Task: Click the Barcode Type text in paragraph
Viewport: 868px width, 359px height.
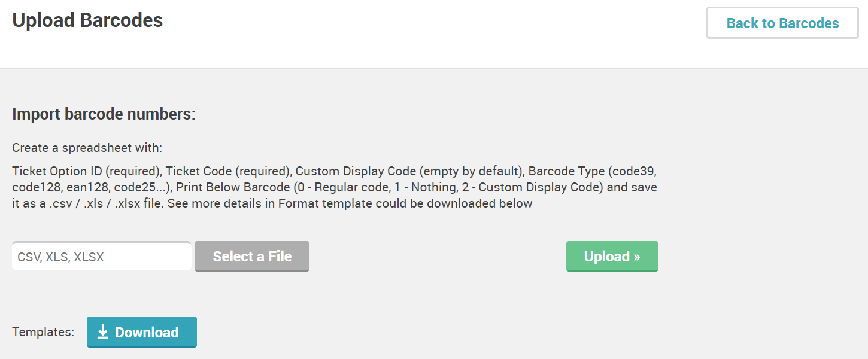Action: point(566,172)
